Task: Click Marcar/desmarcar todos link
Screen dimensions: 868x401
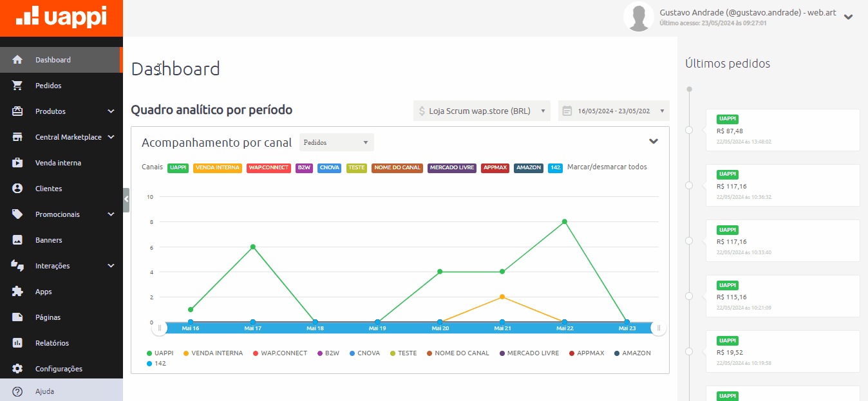Action: point(607,167)
